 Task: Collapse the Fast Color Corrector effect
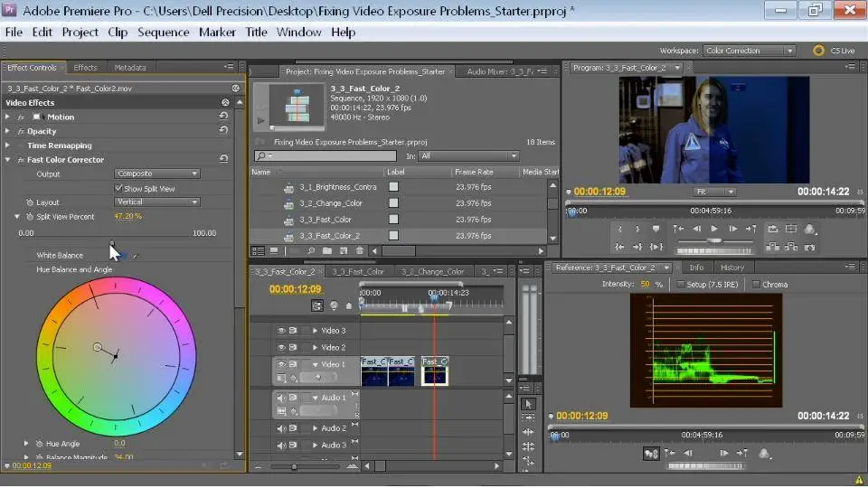click(7, 159)
